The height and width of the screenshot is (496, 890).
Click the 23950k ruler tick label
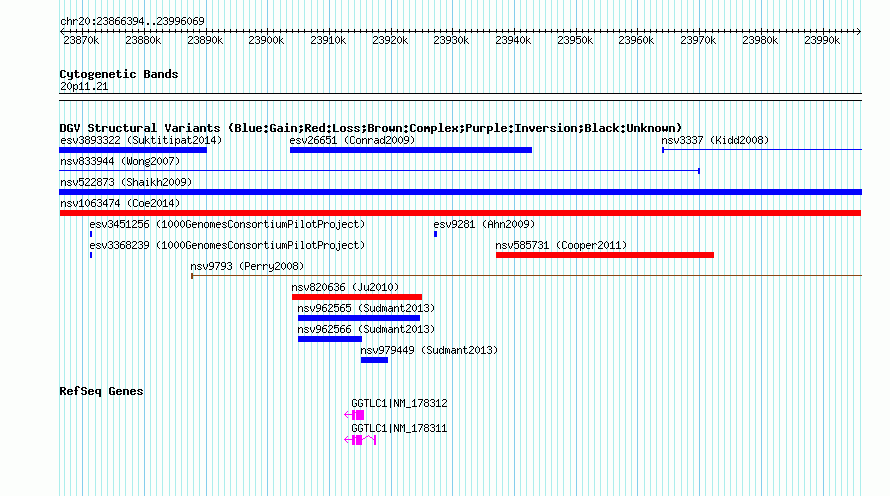[575, 40]
